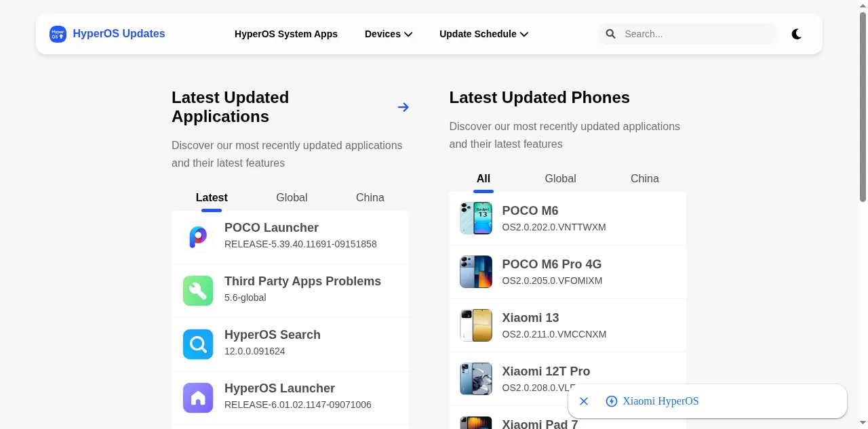Open the Xiaomi 13 phone thumbnail
The width and height of the screenshot is (868, 429).
pos(476,325)
